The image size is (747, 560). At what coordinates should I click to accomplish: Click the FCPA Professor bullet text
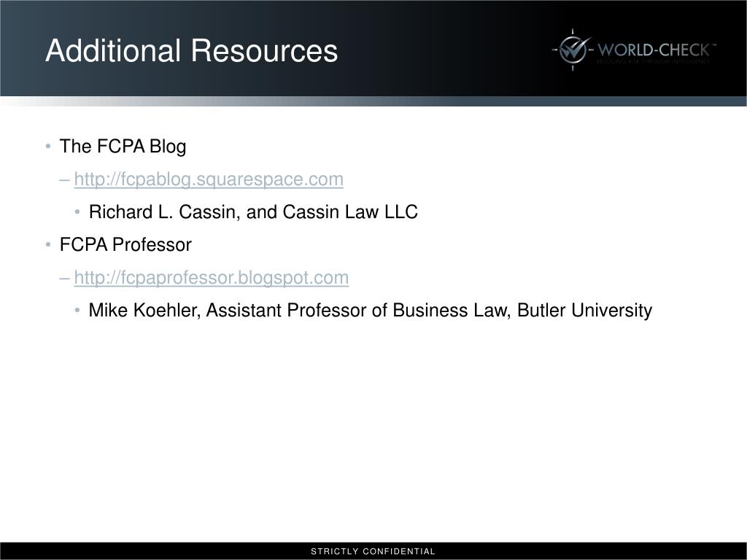(125, 245)
